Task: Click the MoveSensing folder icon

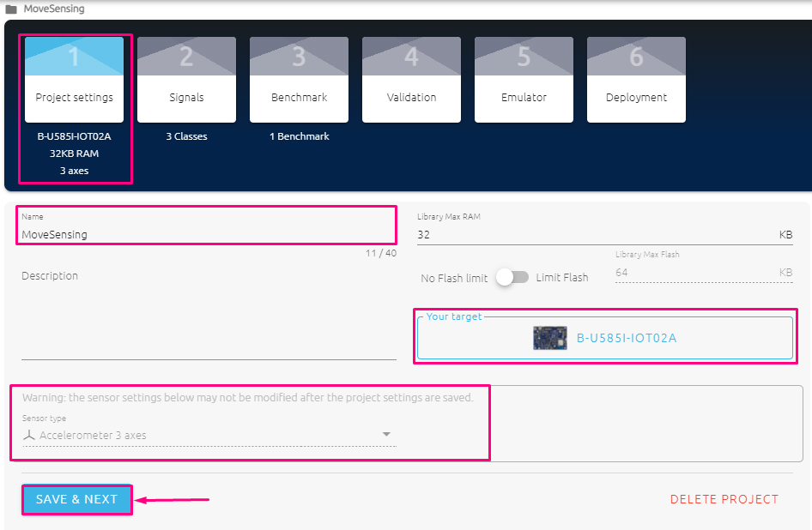Action: coord(11,9)
